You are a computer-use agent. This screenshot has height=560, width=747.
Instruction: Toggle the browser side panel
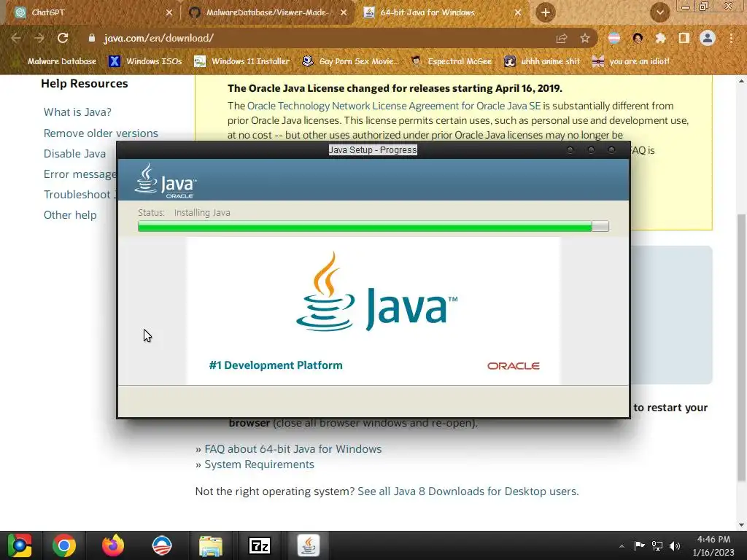tap(684, 38)
